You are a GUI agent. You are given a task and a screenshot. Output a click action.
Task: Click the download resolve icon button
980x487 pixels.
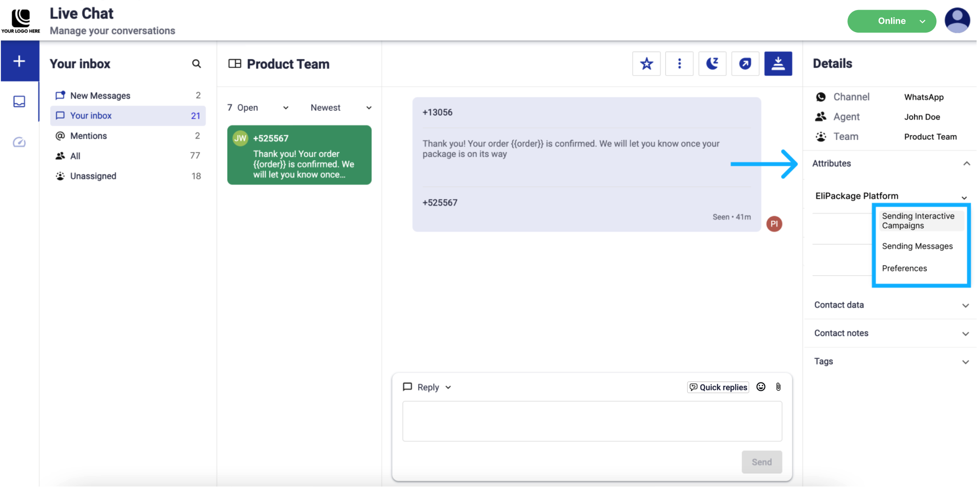point(778,63)
